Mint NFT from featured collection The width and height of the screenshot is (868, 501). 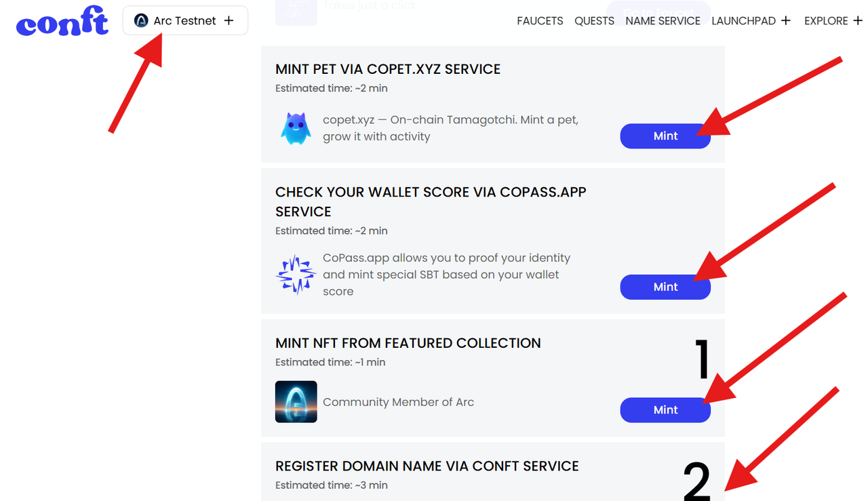[x=665, y=410]
